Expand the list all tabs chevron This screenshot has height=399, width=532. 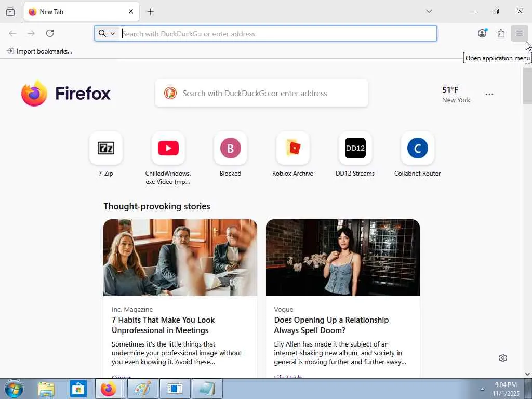click(x=429, y=11)
